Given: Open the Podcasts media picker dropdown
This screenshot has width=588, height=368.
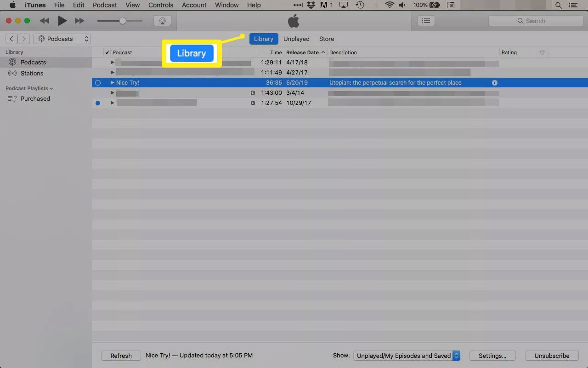Looking at the screenshot, I should pos(62,39).
